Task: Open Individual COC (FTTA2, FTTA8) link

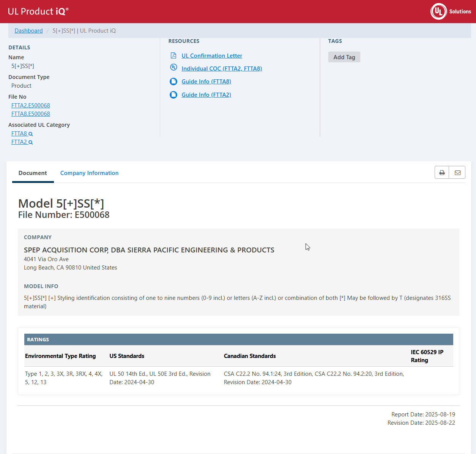Action: [x=222, y=69]
